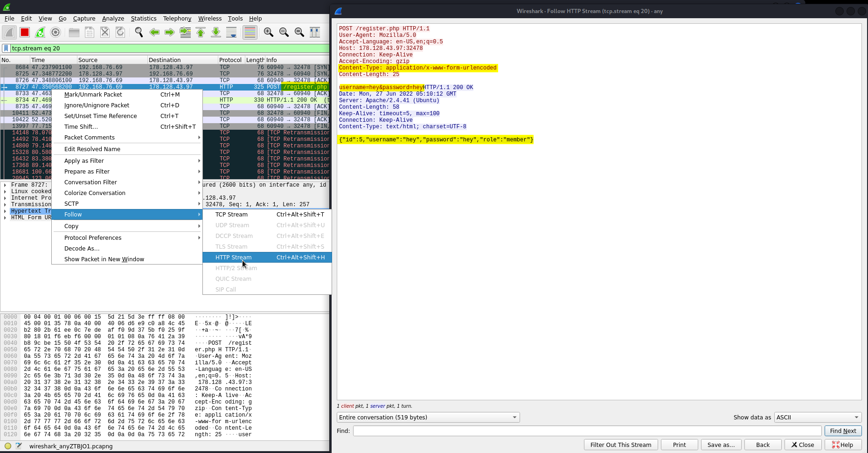Open the File menu
The width and height of the screenshot is (868, 453).
[x=9, y=18]
